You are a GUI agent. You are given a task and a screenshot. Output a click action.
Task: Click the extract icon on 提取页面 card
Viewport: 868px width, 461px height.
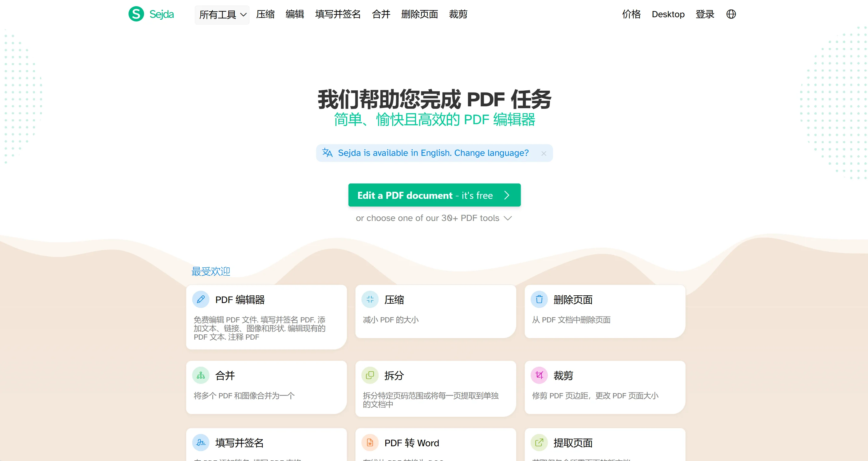click(x=539, y=443)
